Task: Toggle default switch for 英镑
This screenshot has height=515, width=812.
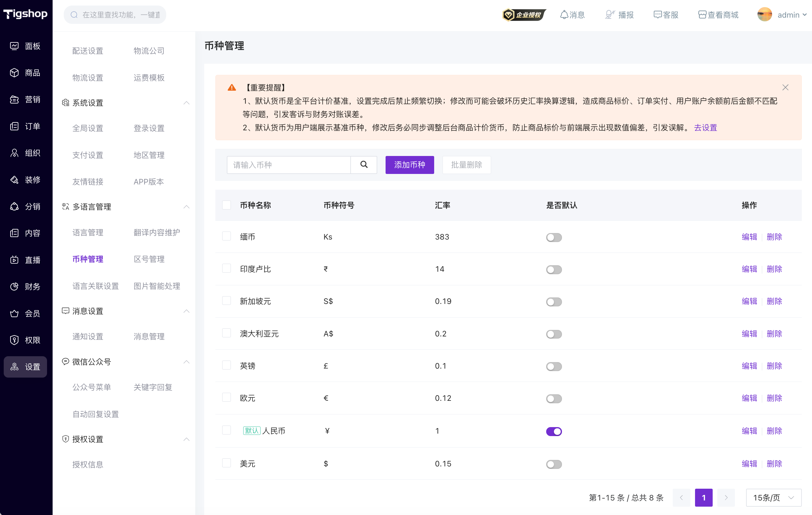Action: pos(554,367)
